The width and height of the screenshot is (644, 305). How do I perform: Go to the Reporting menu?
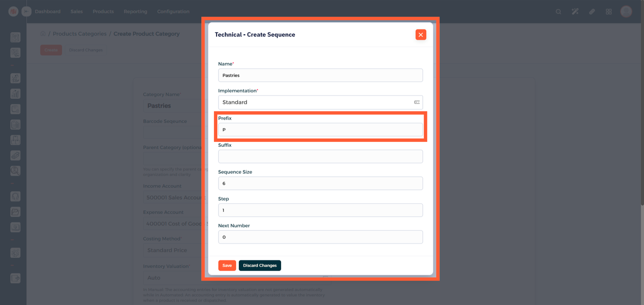[x=135, y=12]
